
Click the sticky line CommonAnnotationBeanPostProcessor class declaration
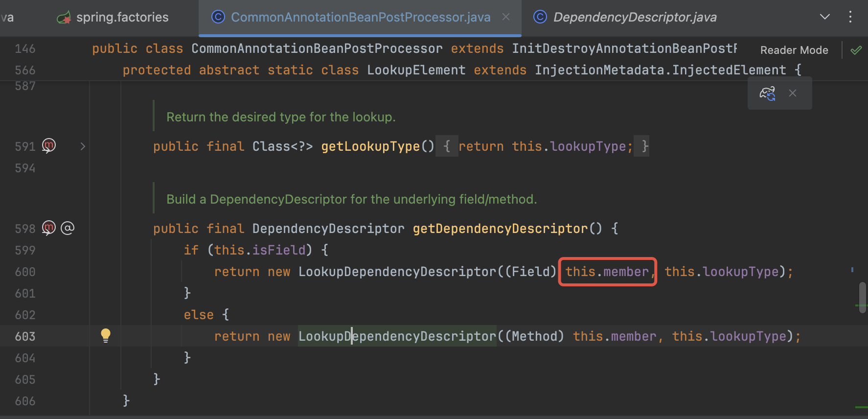pyautogui.click(x=414, y=48)
